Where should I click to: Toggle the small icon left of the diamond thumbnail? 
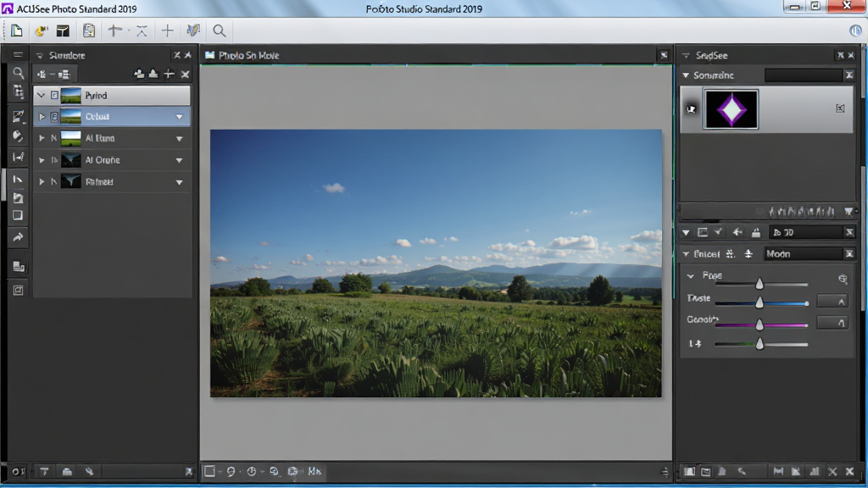[x=692, y=108]
